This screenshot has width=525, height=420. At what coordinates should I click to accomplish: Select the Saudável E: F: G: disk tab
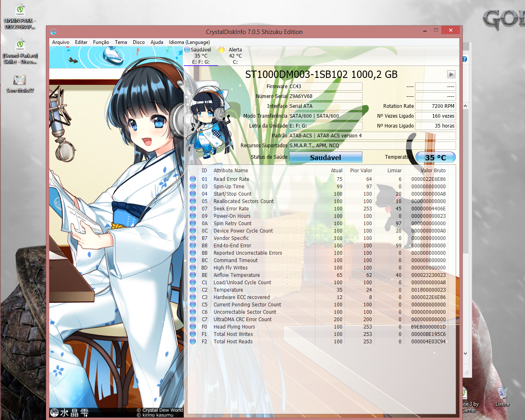201,56
